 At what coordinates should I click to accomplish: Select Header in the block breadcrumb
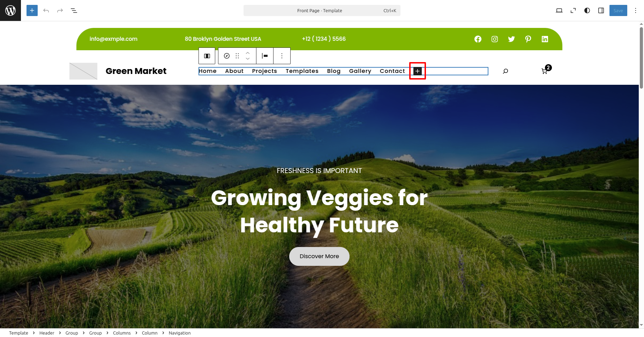(47, 333)
